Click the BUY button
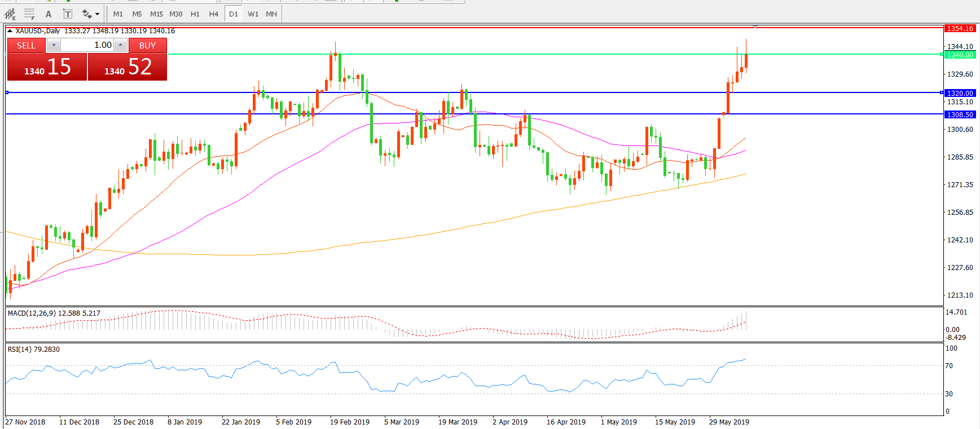The width and height of the screenshot is (980, 429). [147, 45]
